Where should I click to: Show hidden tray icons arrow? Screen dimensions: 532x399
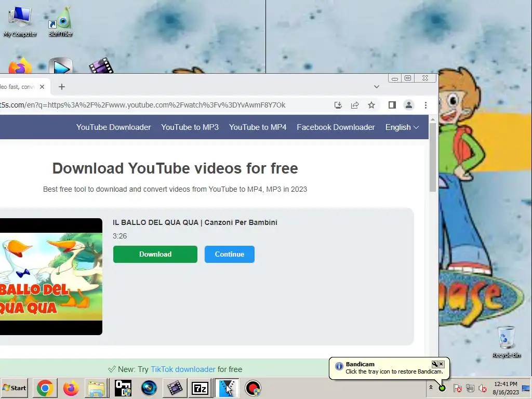coord(431,387)
